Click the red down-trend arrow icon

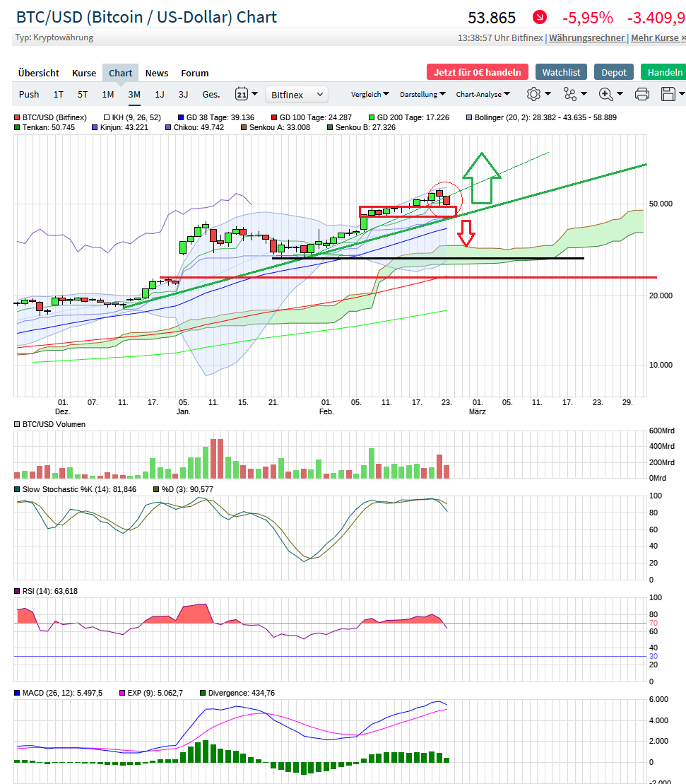540,18
